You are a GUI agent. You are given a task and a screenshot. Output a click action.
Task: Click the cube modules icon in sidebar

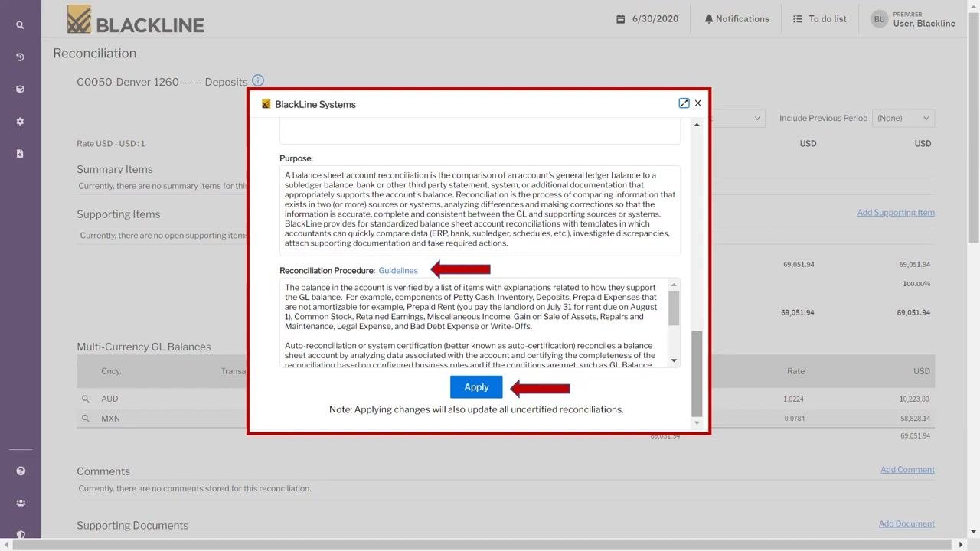click(x=20, y=90)
